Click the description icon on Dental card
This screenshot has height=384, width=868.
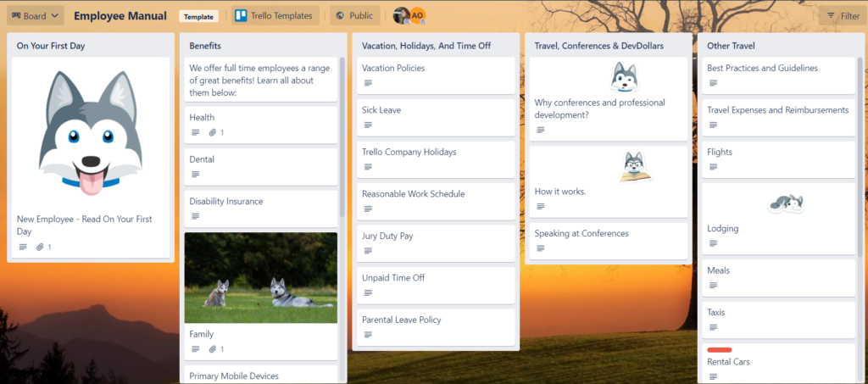click(195, 175)
